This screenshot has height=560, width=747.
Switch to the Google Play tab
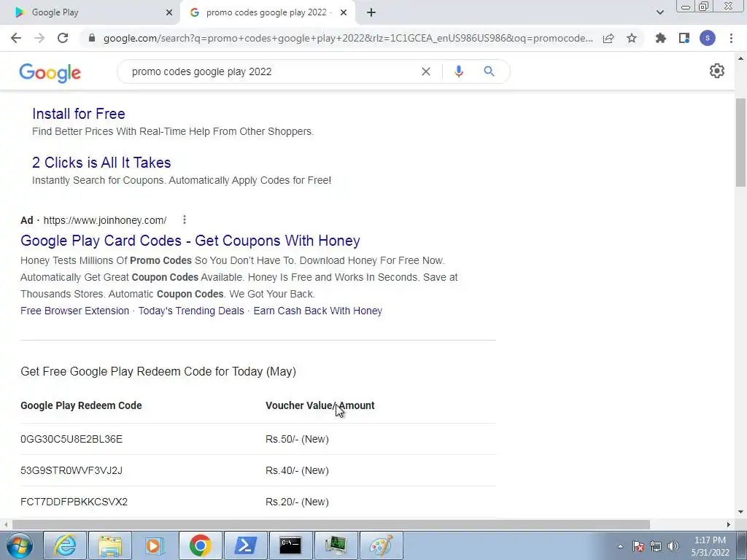(x=90, y=12)
